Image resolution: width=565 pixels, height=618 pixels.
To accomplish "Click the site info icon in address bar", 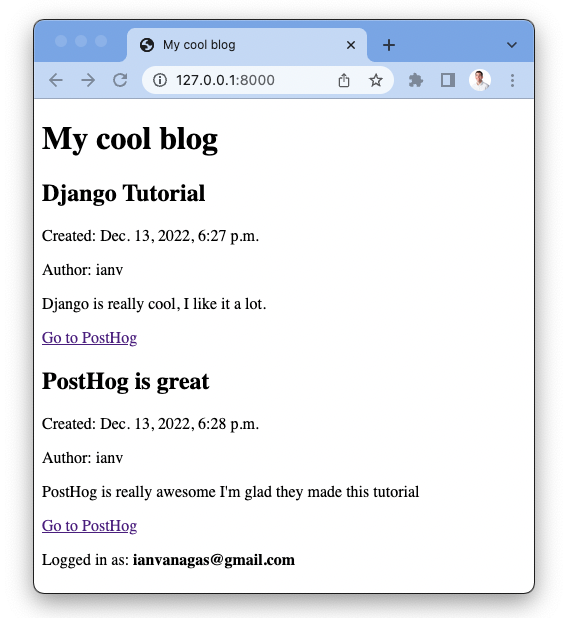I will point(160,80).
